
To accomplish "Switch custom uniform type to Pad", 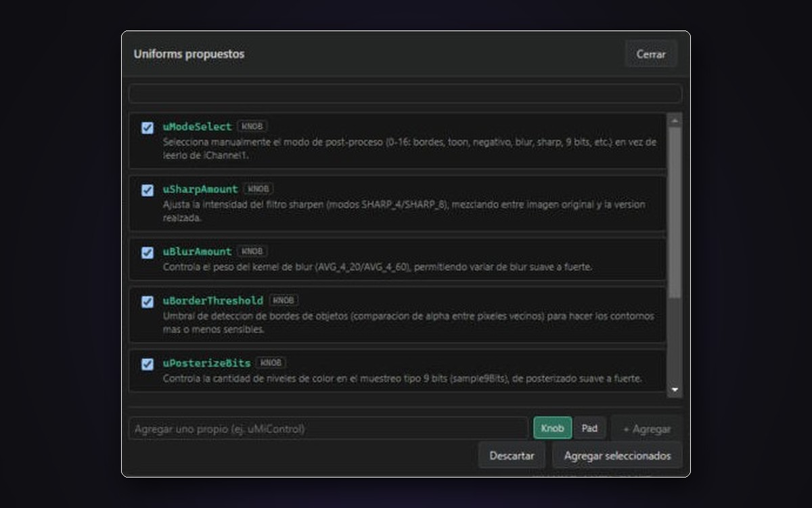I will tap(589, 428).
